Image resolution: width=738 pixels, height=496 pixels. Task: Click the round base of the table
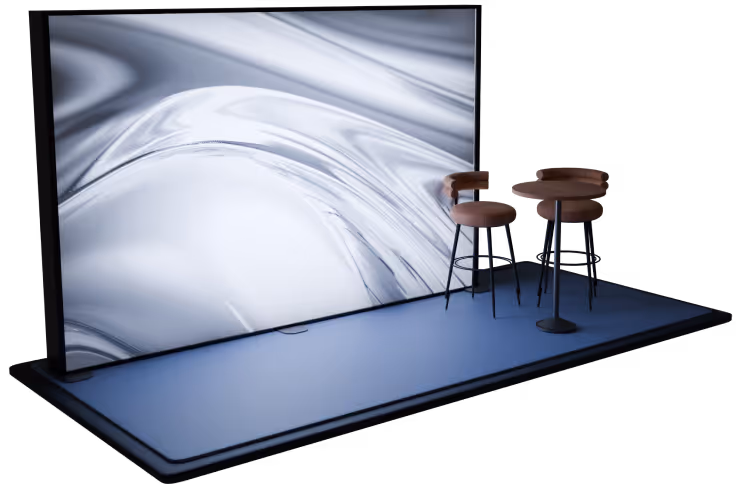point(556,325)
